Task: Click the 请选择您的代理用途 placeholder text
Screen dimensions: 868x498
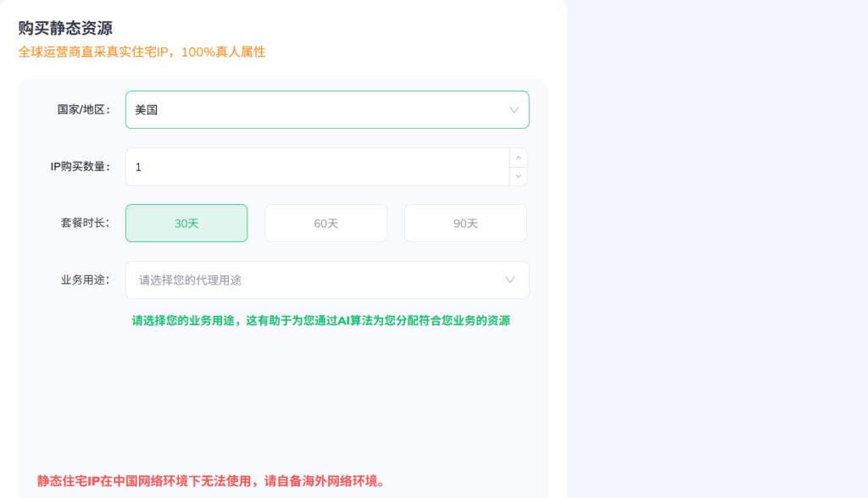Action: pos(196,279)
